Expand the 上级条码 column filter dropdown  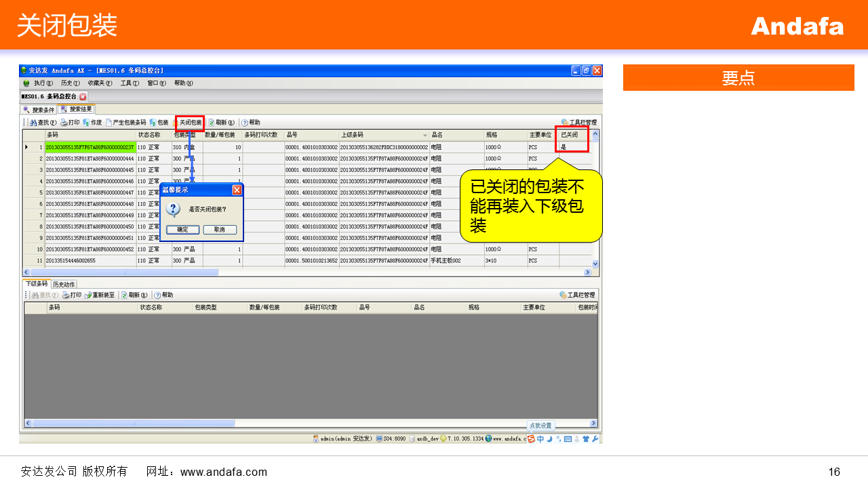coord(425,136)
